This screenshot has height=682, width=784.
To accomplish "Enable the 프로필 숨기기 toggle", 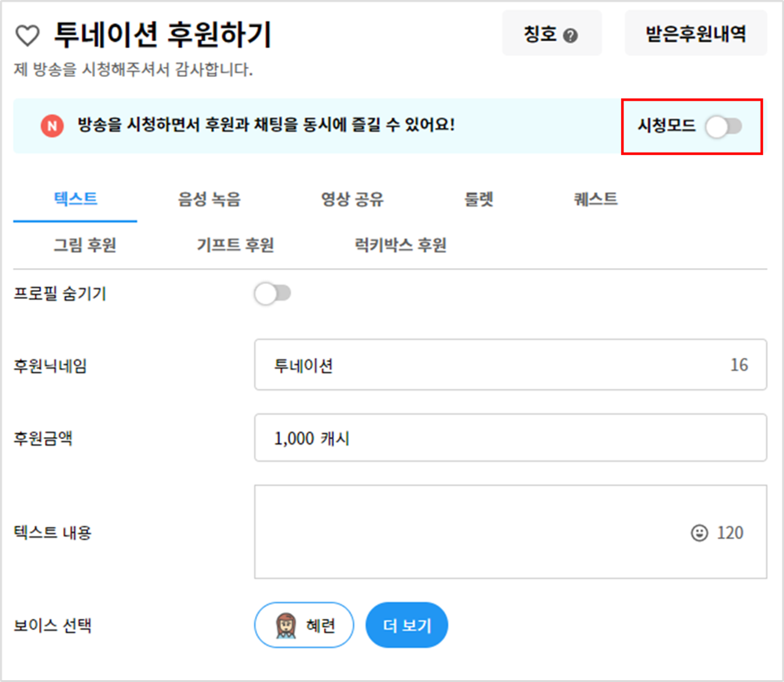I will click(x=272, y=294).
